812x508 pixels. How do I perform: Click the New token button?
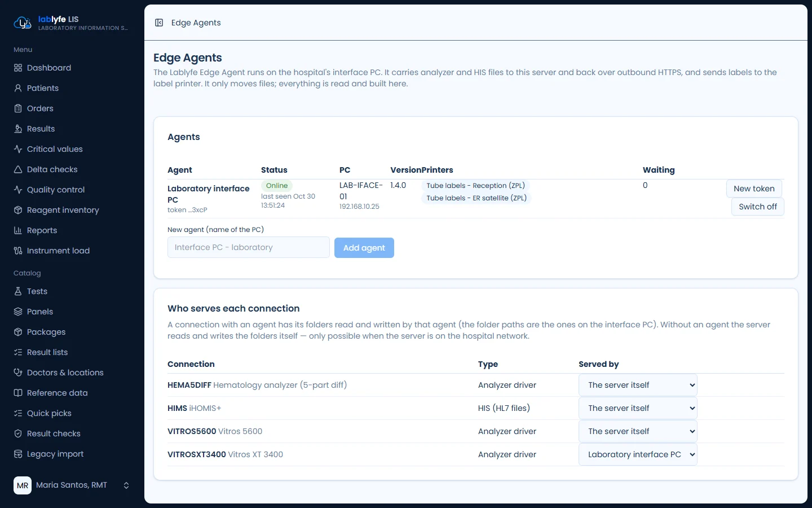tap(754, 189)
